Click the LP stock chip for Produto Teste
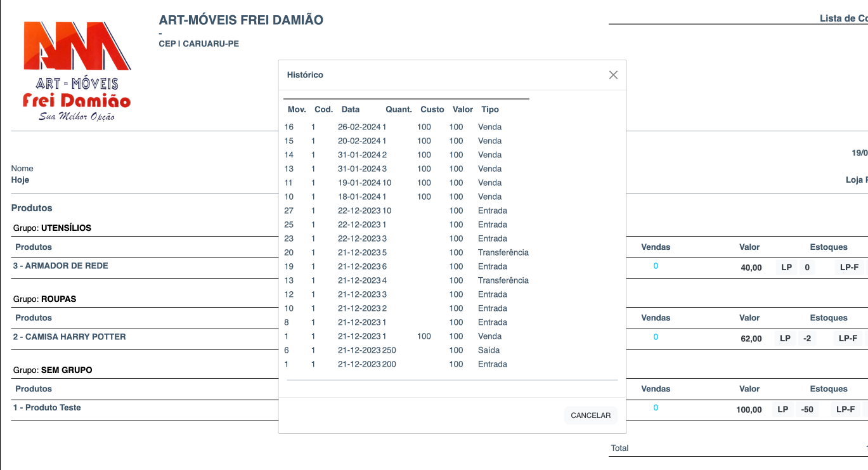The image size is (868, 470). click(x=783, y=410)
